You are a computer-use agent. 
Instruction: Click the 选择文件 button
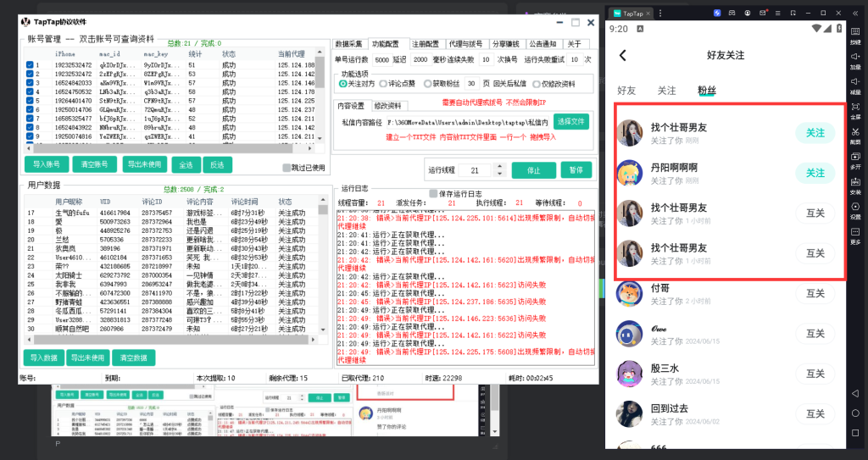[x=570, y=122]
